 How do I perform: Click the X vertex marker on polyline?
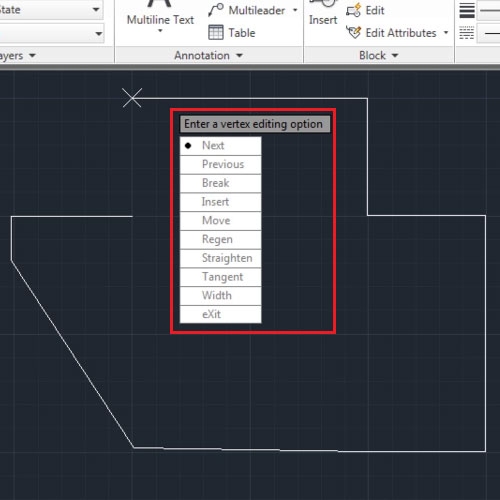click(x=132, y=98)
